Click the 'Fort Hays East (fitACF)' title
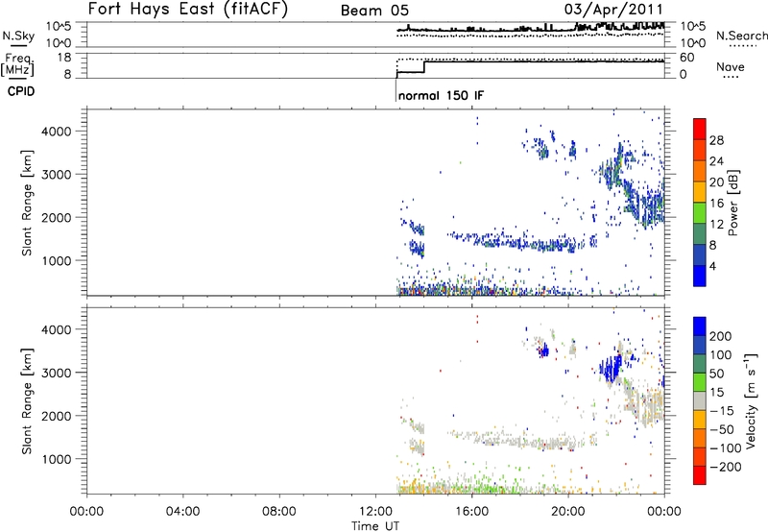Screen dimensions: 768x532 188,10
